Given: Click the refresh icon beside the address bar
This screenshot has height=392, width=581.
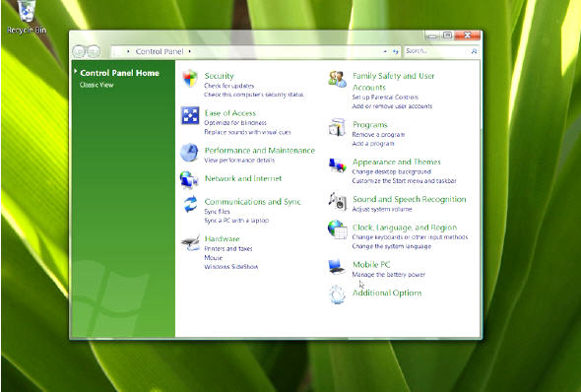Looking at the screenshot, I should [395, 51].
